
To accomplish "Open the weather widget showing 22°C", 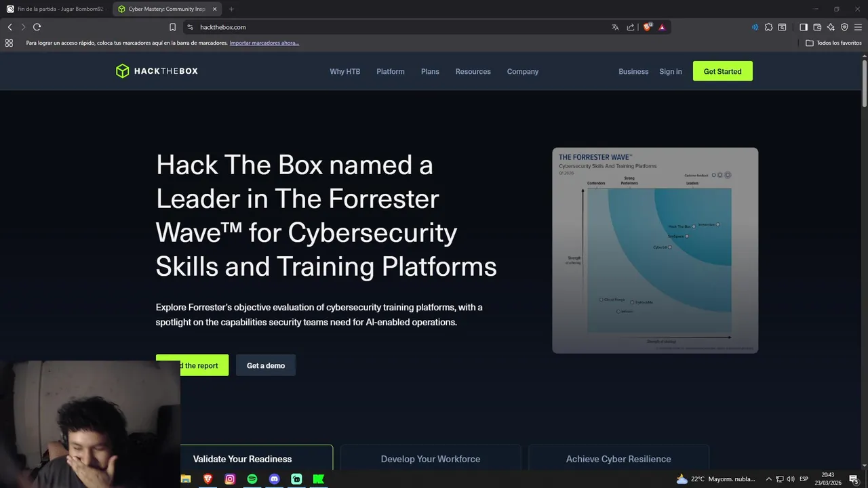I will click(715, 479).
